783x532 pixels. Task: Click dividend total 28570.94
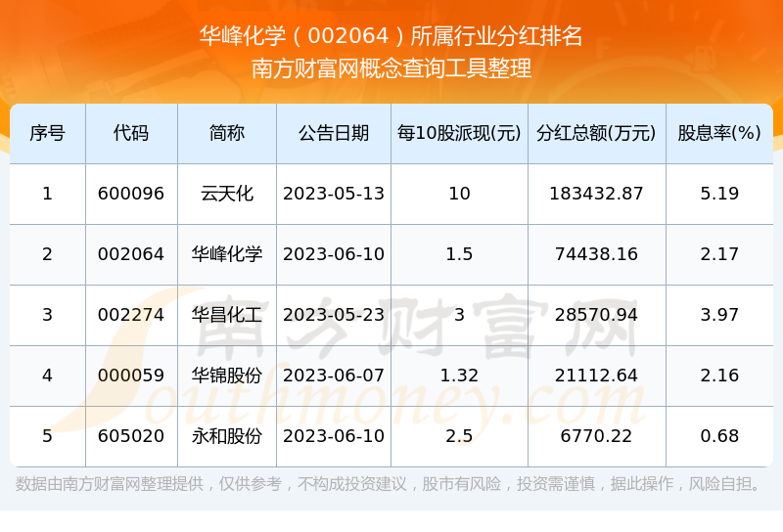[x=596, y=315]
